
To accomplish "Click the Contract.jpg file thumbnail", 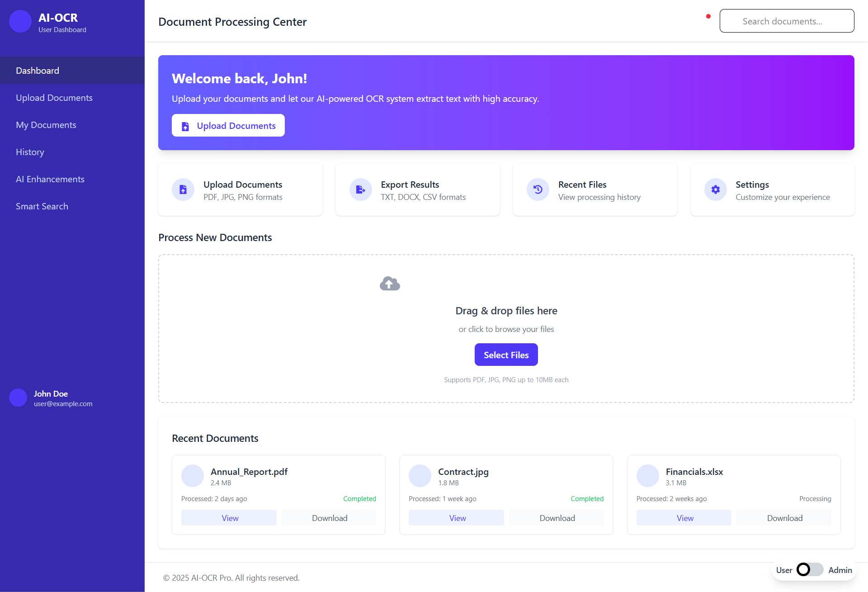I will (420, 475).
